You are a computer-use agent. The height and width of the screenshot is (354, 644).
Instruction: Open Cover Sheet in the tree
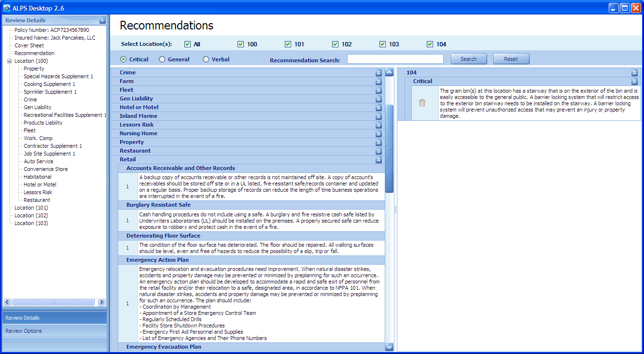[29, 45]
